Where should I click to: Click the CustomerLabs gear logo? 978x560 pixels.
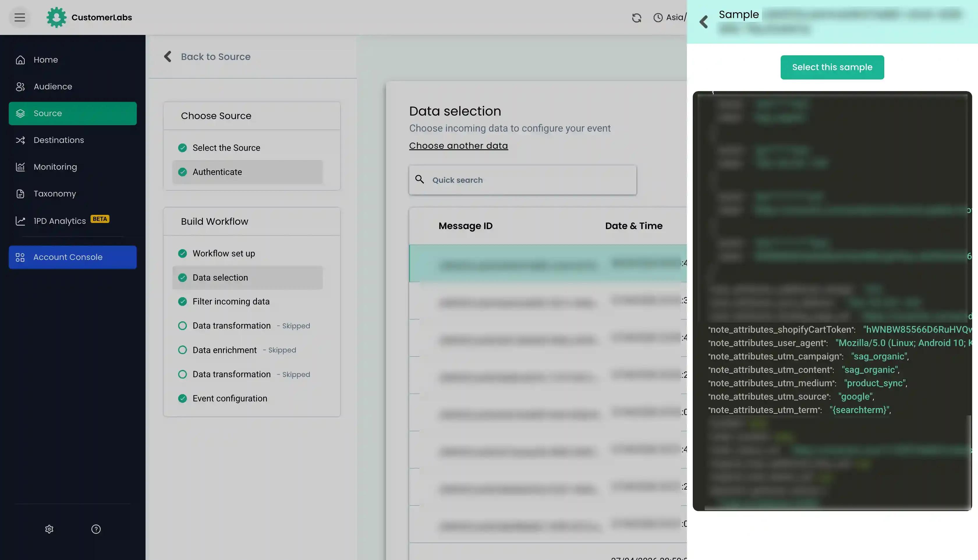pyautogui.click(x=56, y=17)
